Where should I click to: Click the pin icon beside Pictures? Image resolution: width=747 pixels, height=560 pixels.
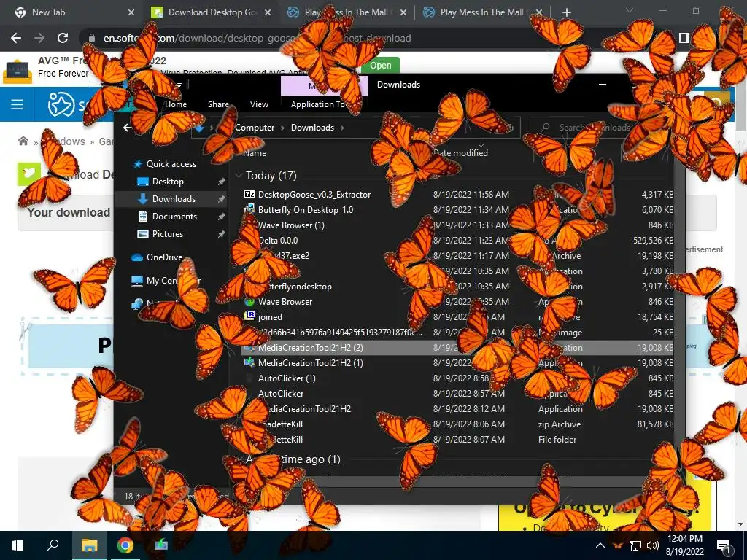point(221,234)
